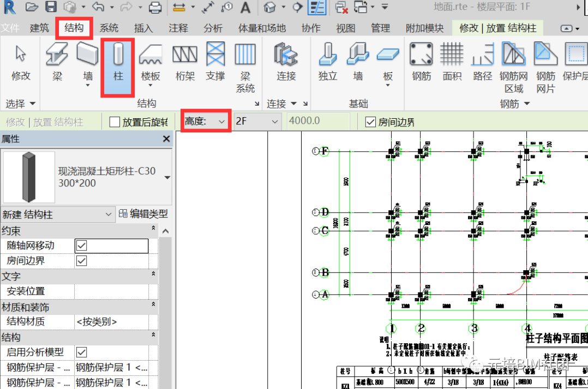
Task: Close the 属性 properties panel
Action: pos(166,139)
